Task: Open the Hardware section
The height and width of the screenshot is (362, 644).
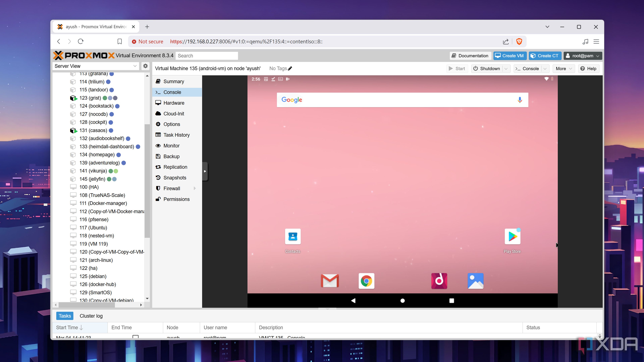Action: coord(177,103)
